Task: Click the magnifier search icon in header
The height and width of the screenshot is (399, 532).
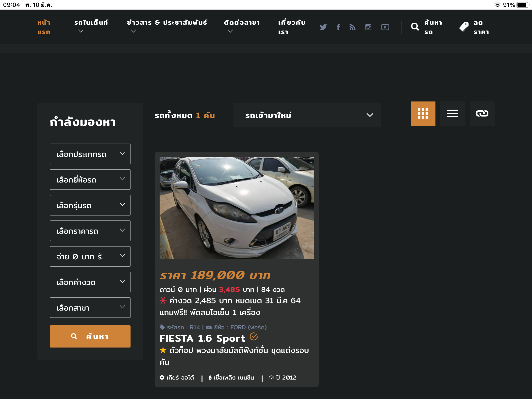Action: [x=415, y=27]
